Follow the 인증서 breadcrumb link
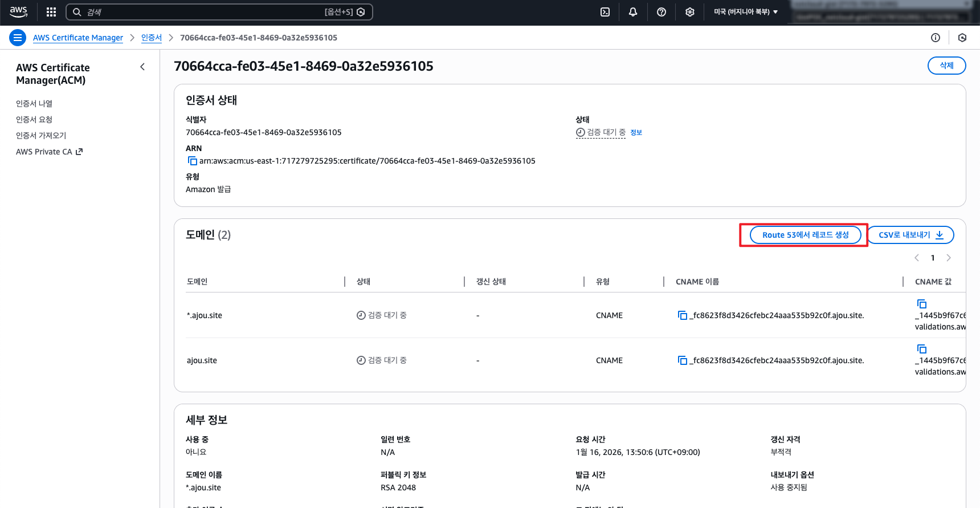 [x=152, y=38]
